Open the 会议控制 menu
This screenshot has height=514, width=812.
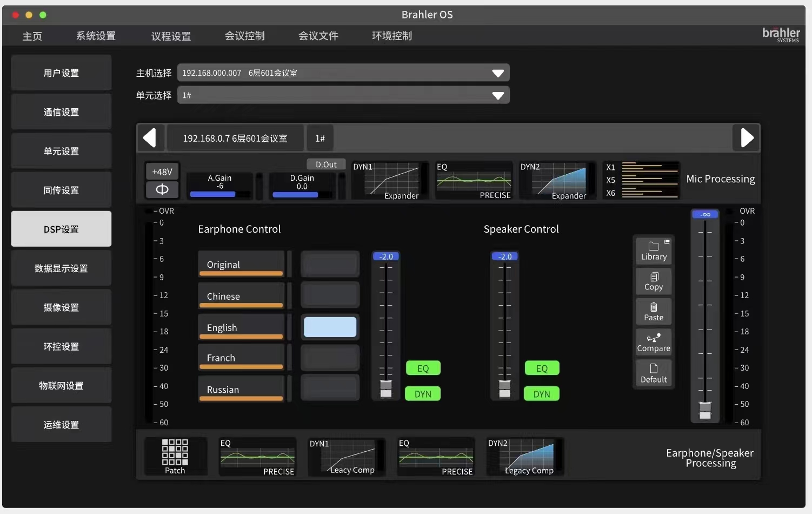[245, 36]
